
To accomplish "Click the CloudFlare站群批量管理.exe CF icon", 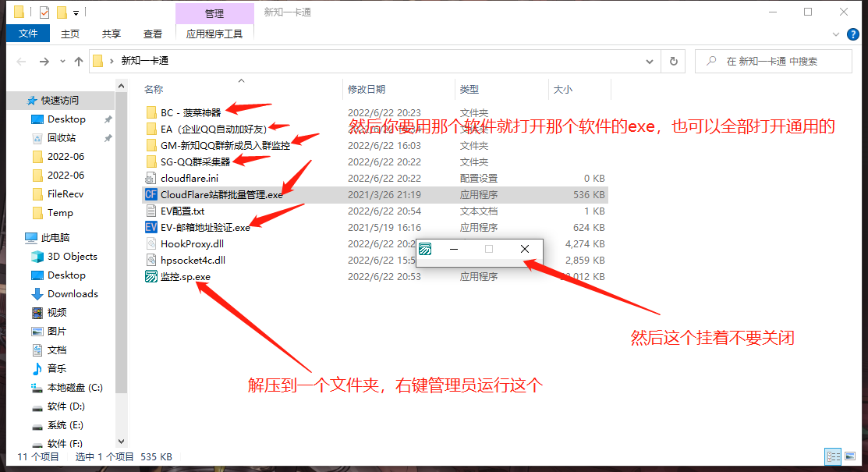I will (151, 194).
